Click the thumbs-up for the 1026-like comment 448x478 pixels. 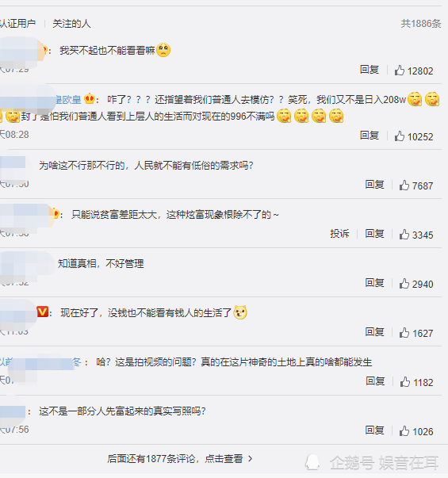(404, 431)
